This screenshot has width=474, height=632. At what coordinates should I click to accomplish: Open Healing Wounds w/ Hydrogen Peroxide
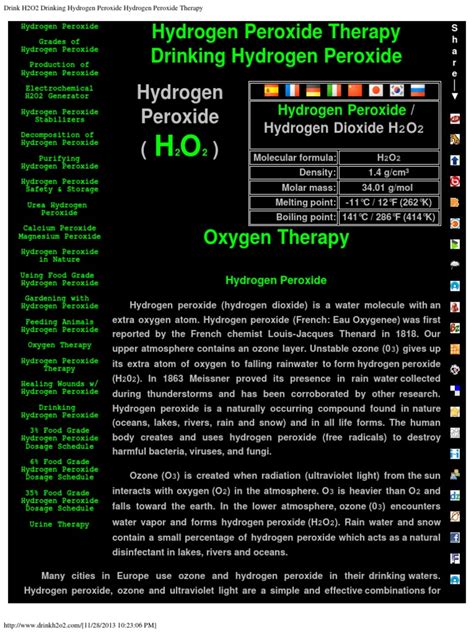pos(60,388)
